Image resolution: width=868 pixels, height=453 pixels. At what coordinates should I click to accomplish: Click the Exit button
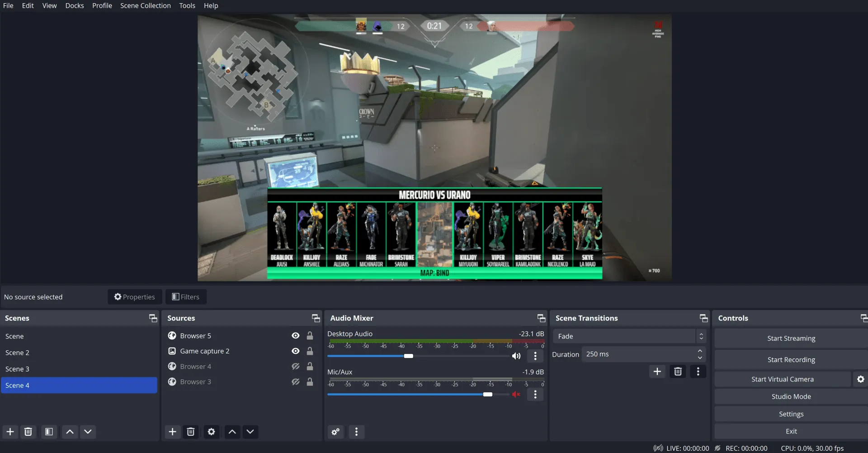[x=791, y=431]
